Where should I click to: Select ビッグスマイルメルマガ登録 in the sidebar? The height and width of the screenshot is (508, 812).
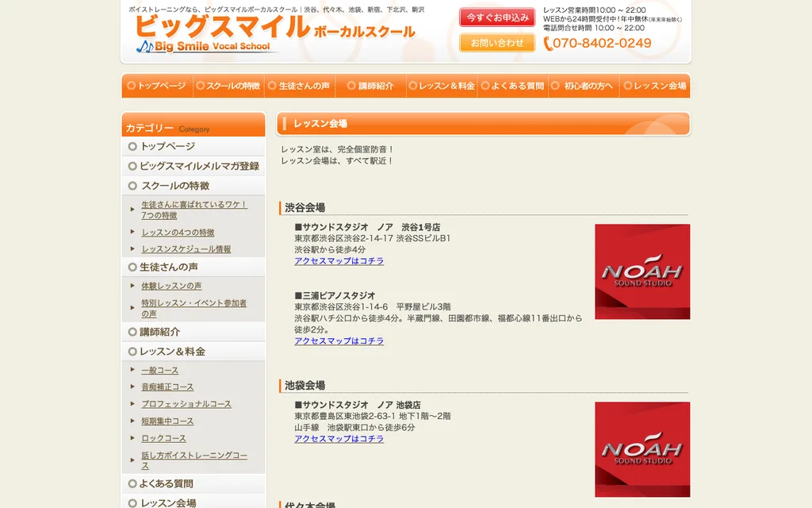click(x=193, y=167)
